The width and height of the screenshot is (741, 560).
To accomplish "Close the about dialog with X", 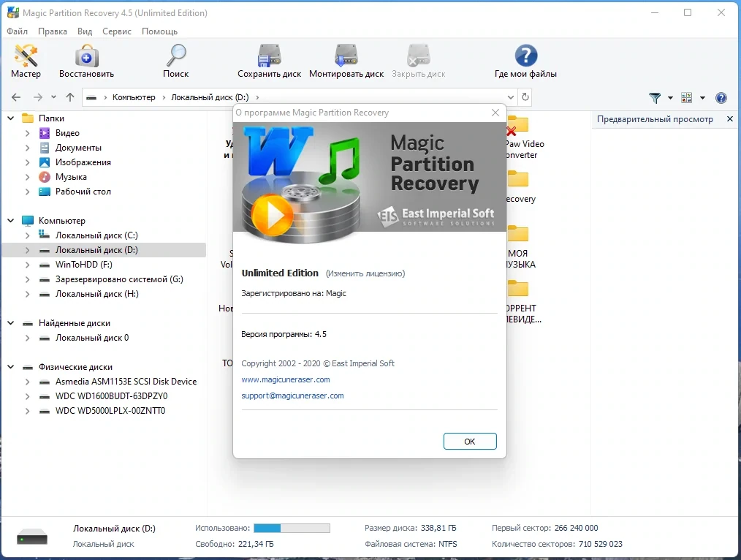I will coord(495,113).
